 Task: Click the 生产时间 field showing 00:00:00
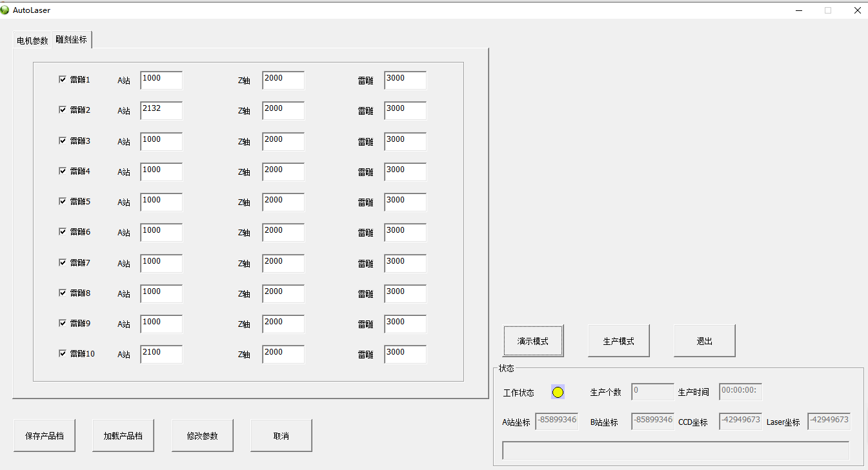[741, 392]
